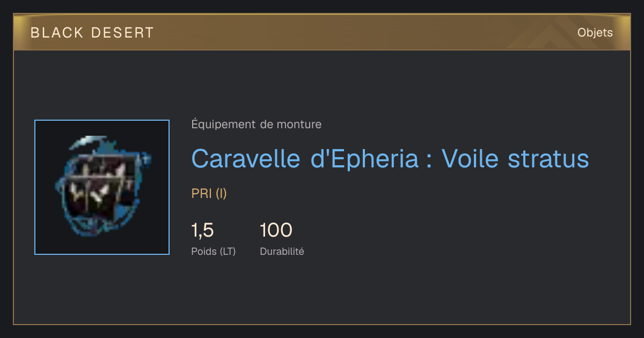Click the 100 durability value

(276, 230)
